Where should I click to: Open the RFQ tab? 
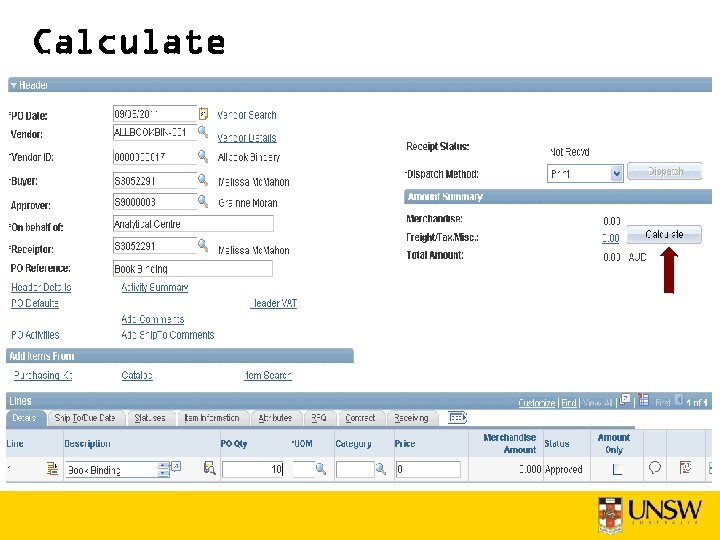tap(319, 418)
